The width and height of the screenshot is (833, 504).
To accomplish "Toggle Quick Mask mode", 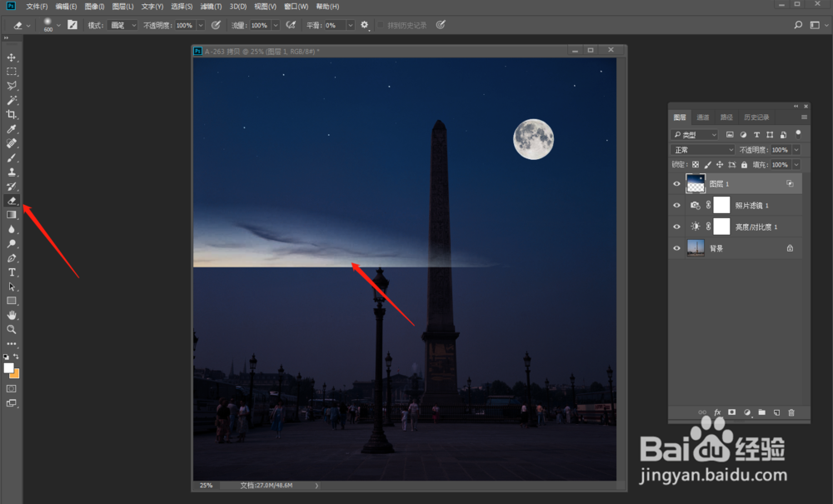I will click(11, 389).
